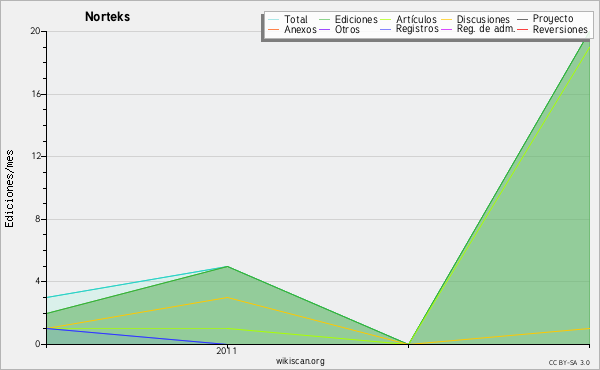Image resolution: width=600 pixels, height=370 pixels.
Task: Click the y-axis value 16
Action: tap(36, 94)
